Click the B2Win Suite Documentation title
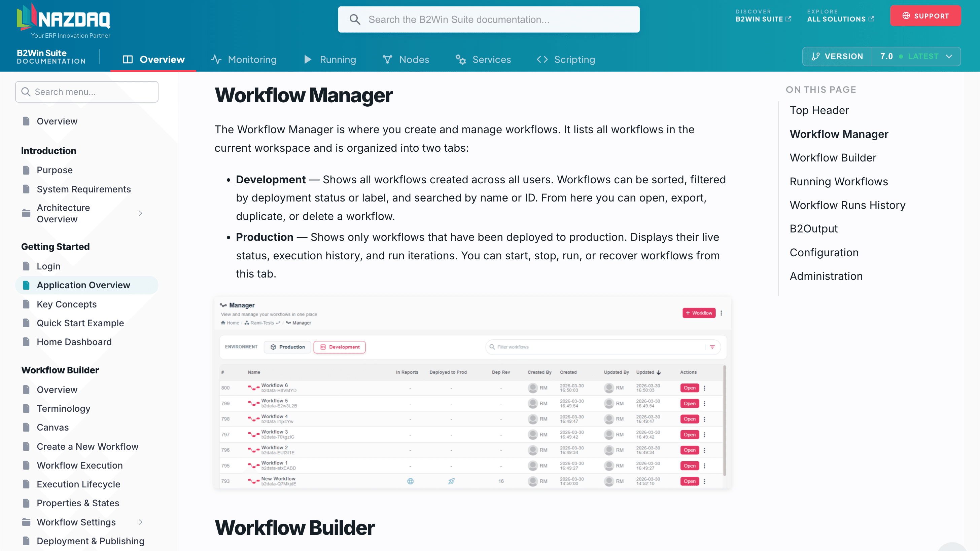The image size is (980, 551). pos(51,56)
